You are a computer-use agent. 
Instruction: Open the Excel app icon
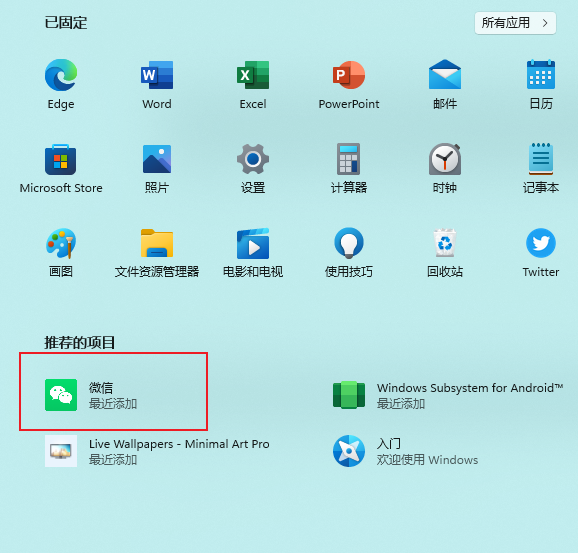coord(253,75)
